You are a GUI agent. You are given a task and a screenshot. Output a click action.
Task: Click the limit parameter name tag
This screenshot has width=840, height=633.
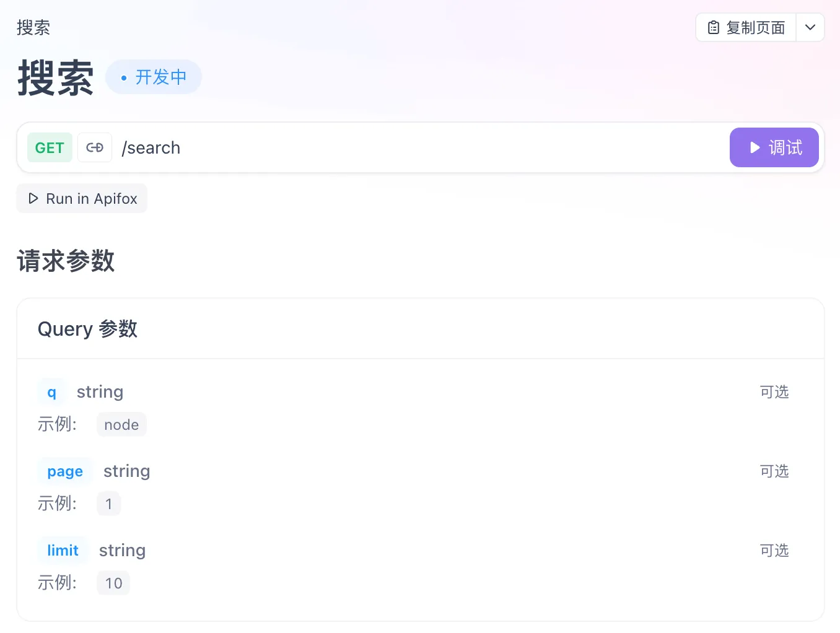coord(63,551)
